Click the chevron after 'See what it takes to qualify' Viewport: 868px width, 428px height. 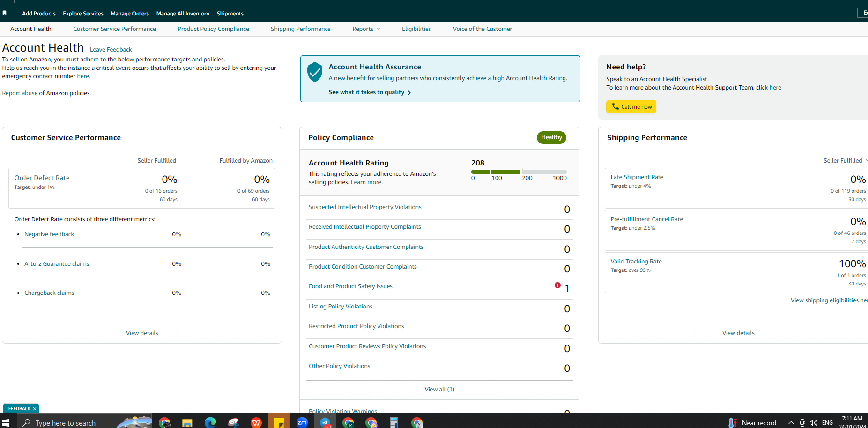coord(409,93)
